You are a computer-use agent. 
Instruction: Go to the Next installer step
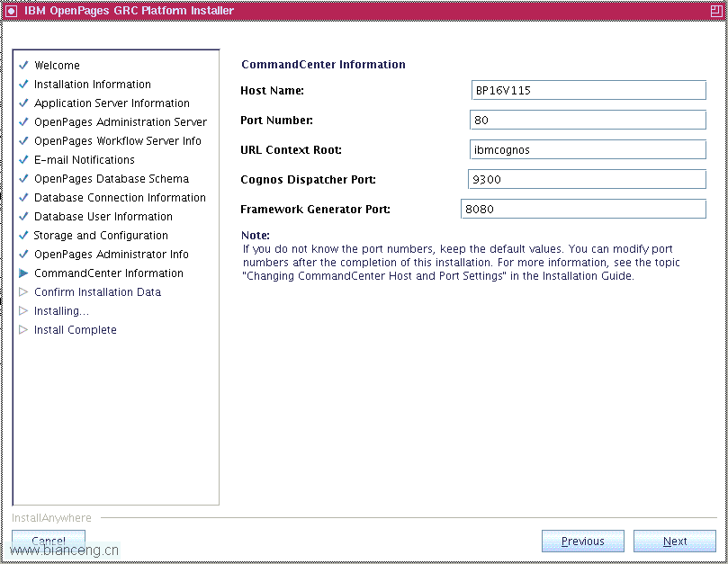(675, 542)
